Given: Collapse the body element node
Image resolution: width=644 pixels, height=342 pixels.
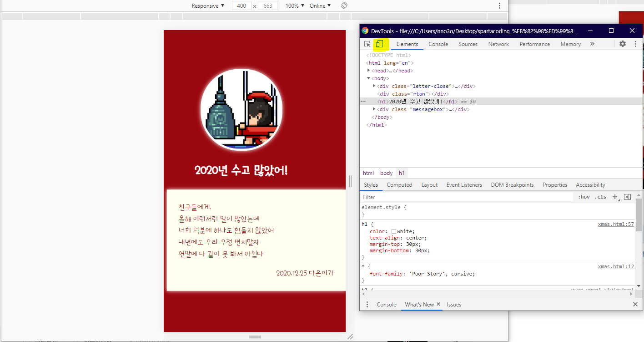Looking at the screenshot, I should pos(369,78).
